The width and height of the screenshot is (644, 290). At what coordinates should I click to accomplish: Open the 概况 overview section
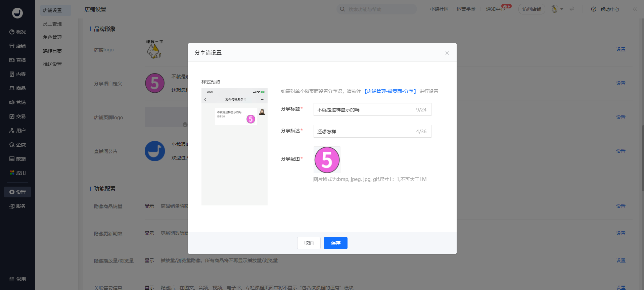[x=17, y=32]
